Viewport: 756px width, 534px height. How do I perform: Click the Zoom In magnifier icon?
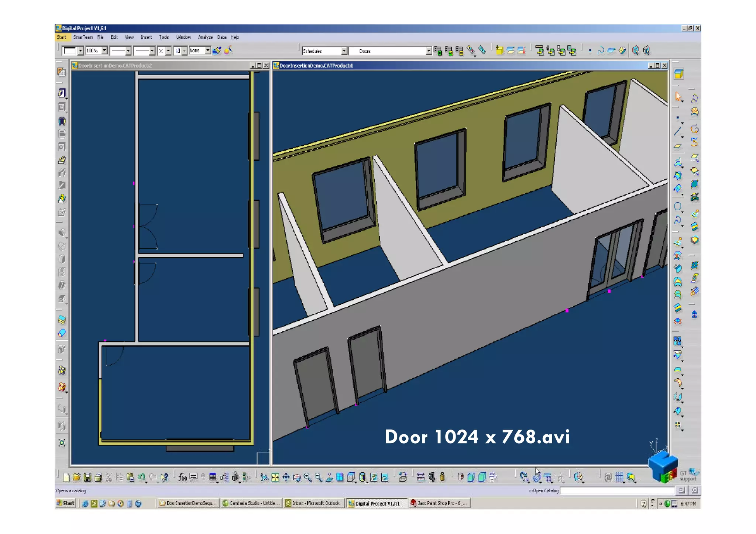click(x=307, y=478)
